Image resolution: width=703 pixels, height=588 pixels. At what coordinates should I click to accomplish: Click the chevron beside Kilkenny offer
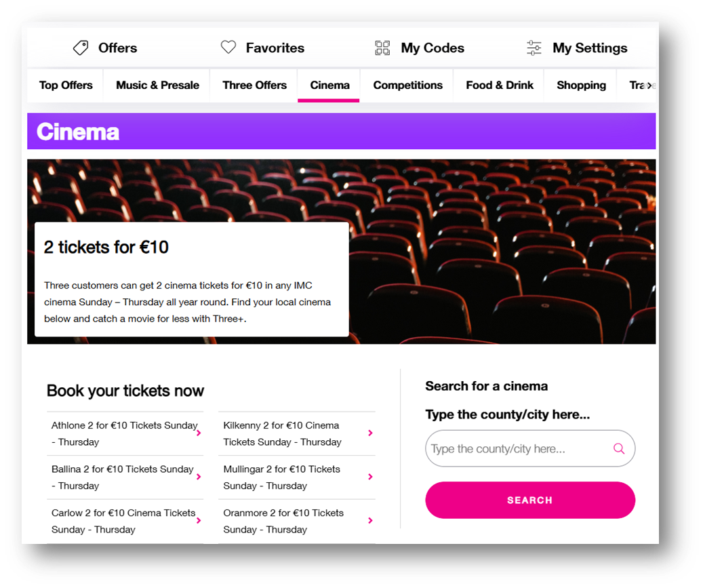coord(370,433)
